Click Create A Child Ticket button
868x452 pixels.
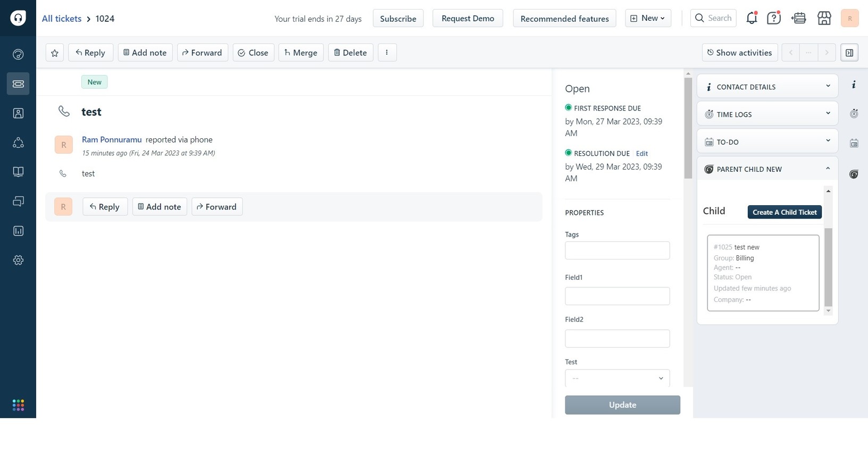tap(784, 212)
